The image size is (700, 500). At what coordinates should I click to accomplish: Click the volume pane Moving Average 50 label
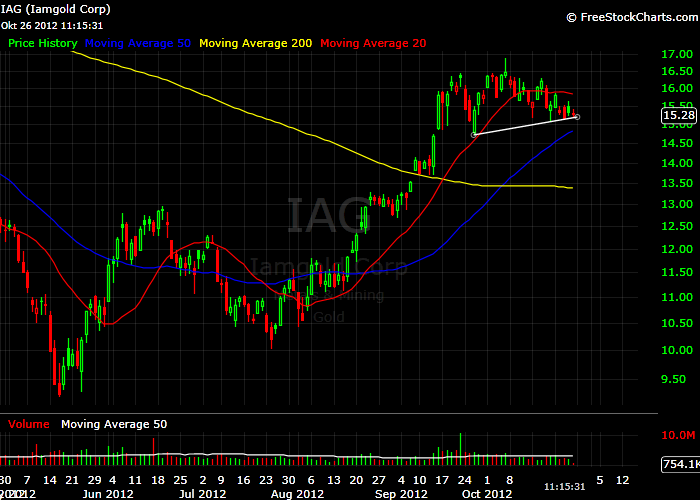[x=114, y=424]
